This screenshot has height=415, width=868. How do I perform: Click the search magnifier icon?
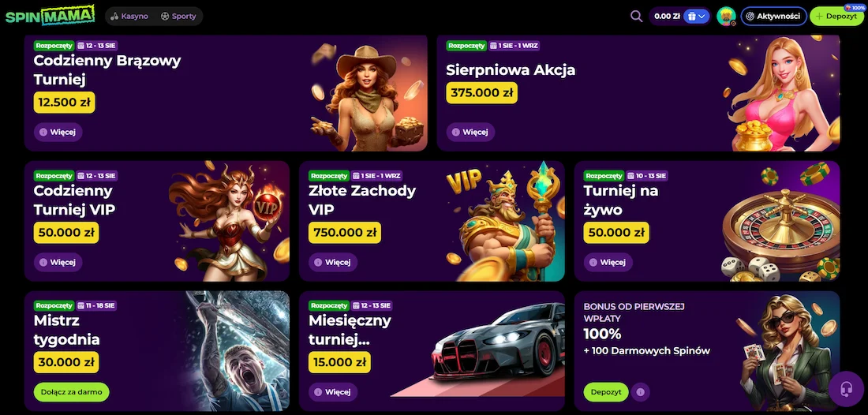coord(637,16)
